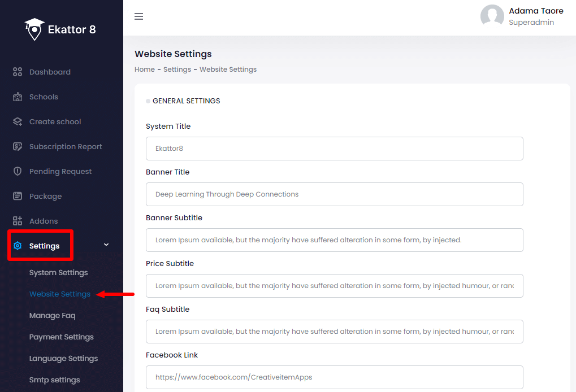Open the Adama Taore profile menu
Image resolution: width=576 pixels, height=392 pixels.
[x=535, y=11]
